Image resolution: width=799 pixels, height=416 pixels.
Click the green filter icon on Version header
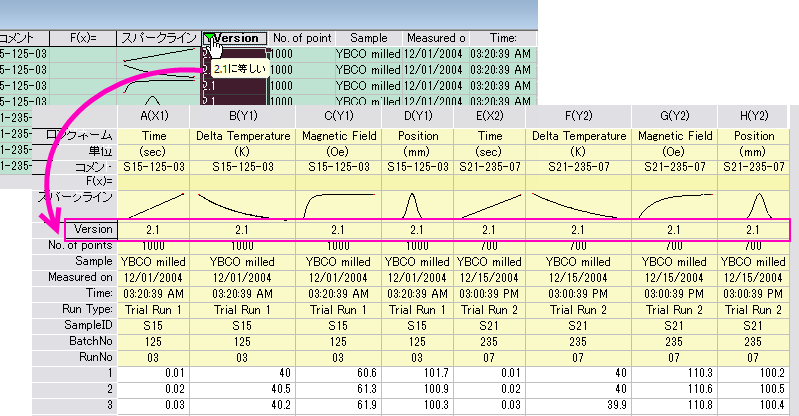pyautogui.click(x=208, y=37)
